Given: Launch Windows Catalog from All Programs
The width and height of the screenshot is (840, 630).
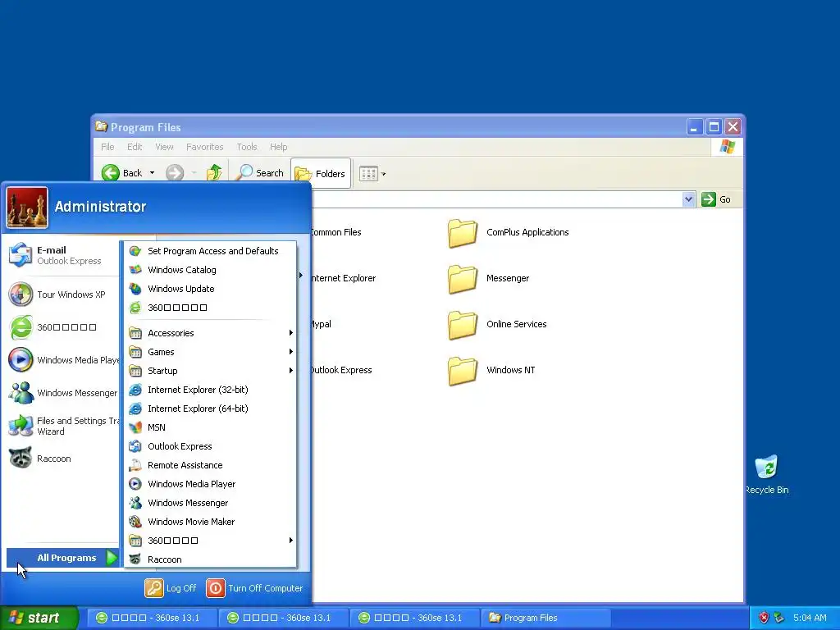Looking at the screenshot, I should tap(210, 269).
